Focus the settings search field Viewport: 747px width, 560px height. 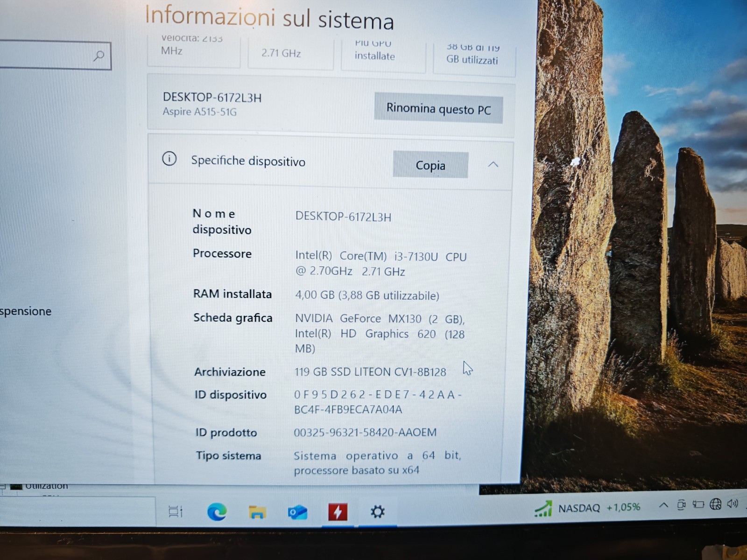(x=55, y=56)
